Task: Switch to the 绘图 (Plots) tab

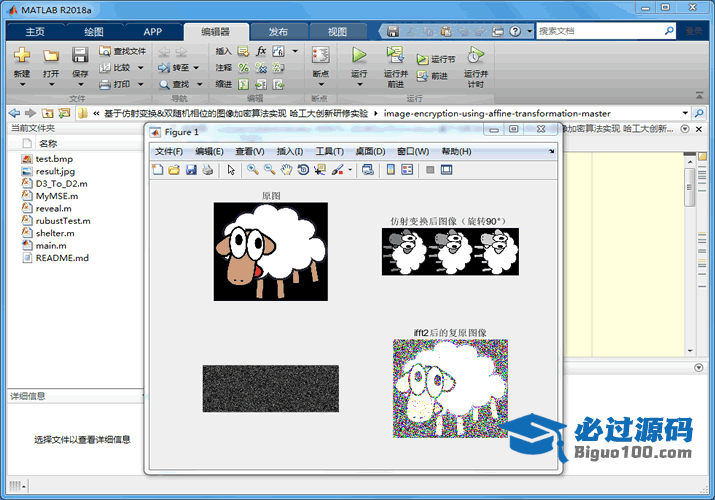Action: (94, 31)
